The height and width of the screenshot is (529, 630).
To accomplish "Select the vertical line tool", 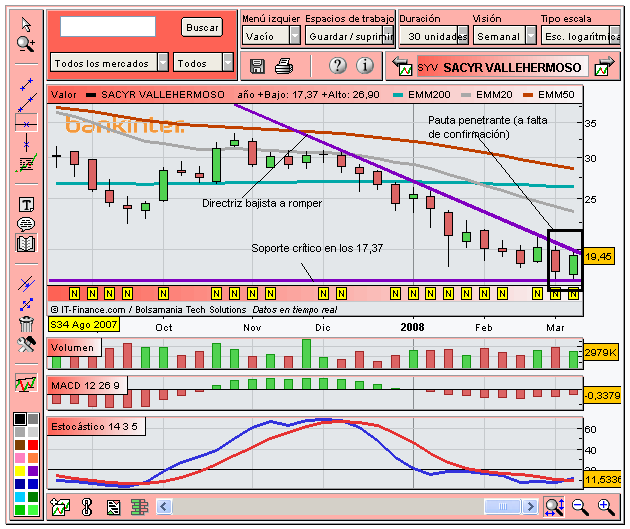I will [26, 143].
